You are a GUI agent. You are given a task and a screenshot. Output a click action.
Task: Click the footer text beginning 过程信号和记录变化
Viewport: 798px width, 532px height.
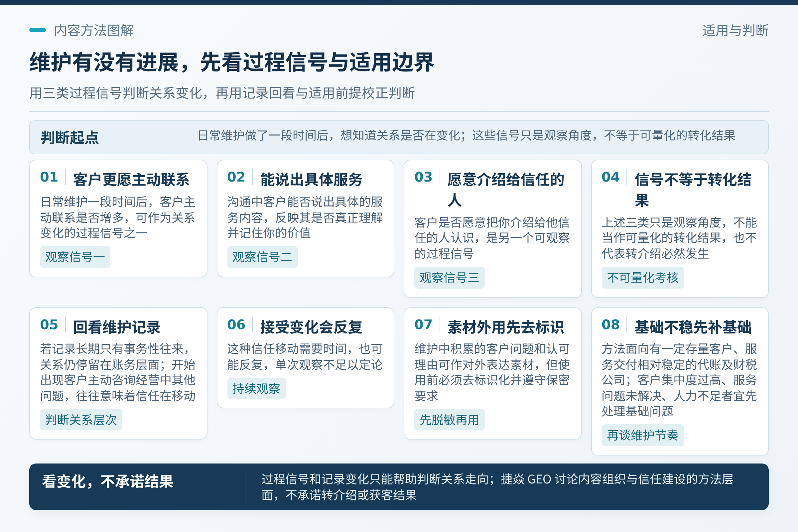(497, 487)
